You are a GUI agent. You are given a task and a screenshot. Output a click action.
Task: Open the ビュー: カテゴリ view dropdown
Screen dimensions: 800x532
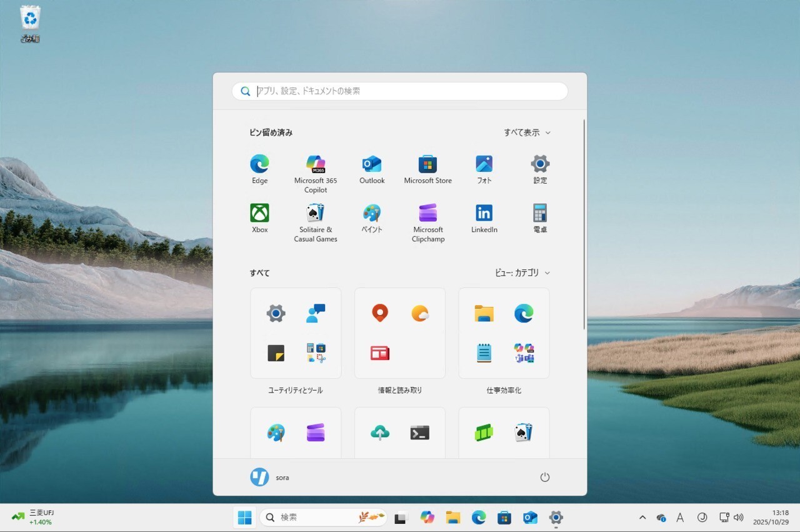(522, 273)
